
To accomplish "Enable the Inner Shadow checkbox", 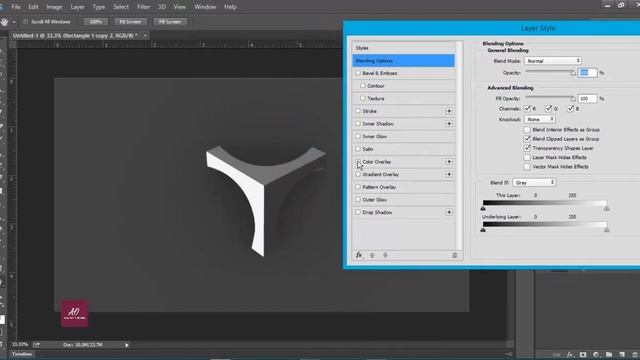I will click(x=358, y=124).
